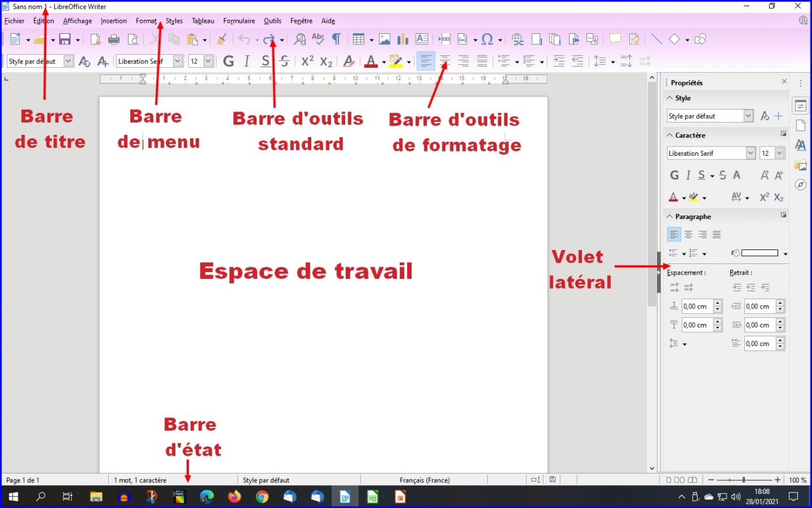
Task: Toggle bold with the G button
Action: click(x=228, y=60)
